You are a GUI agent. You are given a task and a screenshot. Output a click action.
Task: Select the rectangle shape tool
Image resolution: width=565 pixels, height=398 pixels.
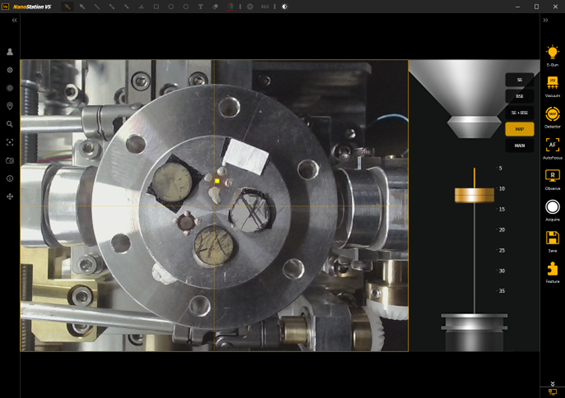156,6
